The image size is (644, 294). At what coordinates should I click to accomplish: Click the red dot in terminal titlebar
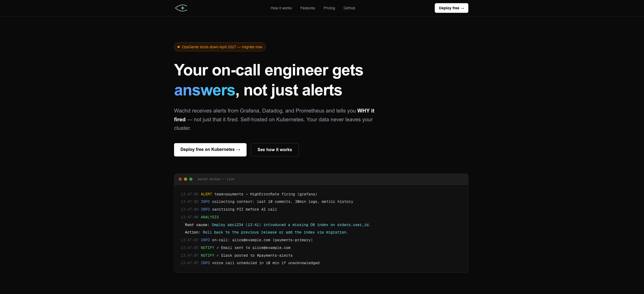(x=180, y=179)
